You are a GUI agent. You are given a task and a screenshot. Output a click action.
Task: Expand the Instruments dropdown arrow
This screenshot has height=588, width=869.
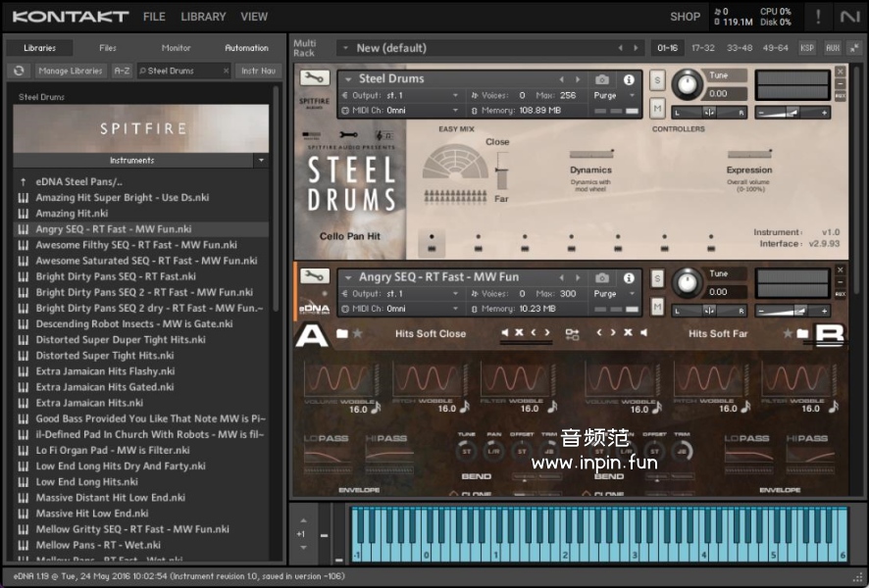point(261,160)
